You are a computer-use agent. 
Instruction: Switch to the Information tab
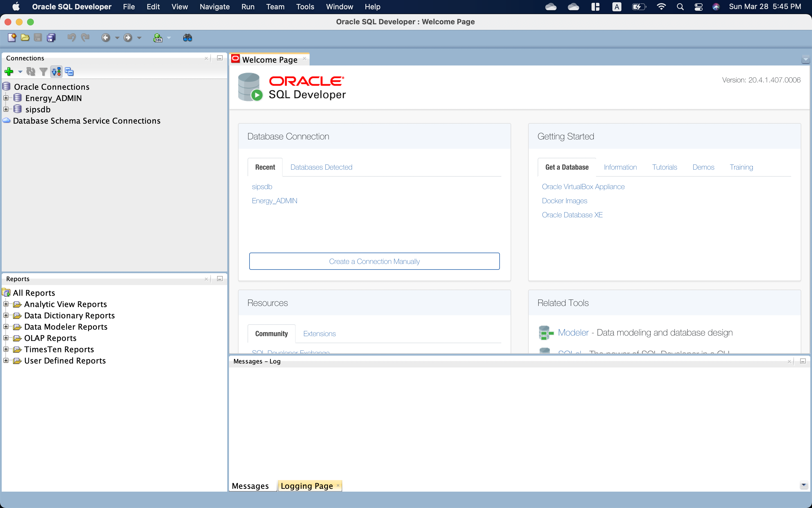620,167
